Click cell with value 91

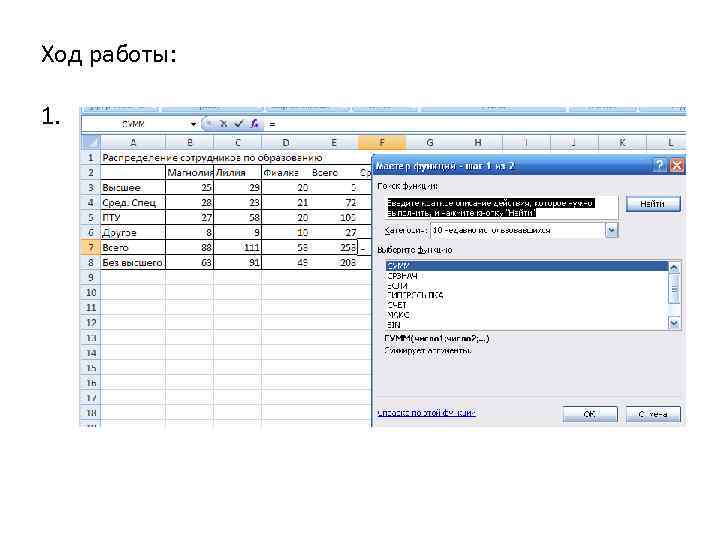[237, 262]
